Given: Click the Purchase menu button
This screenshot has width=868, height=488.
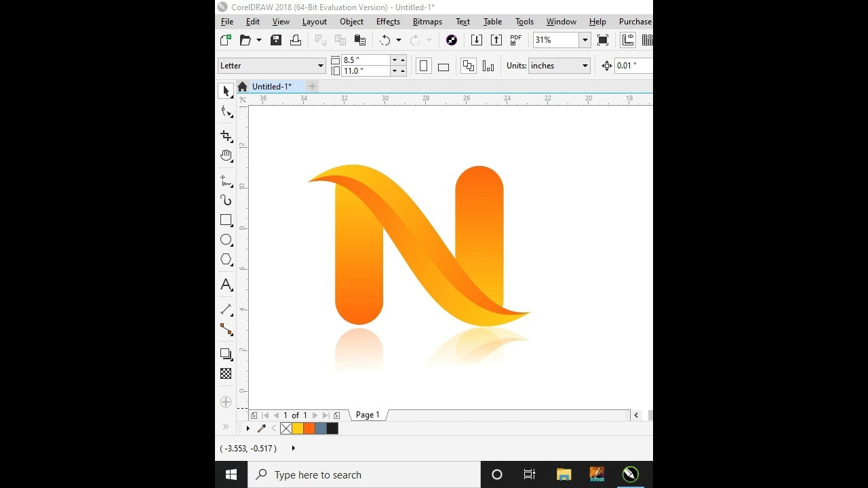Looking at the screenshot, I should (635, 22).
